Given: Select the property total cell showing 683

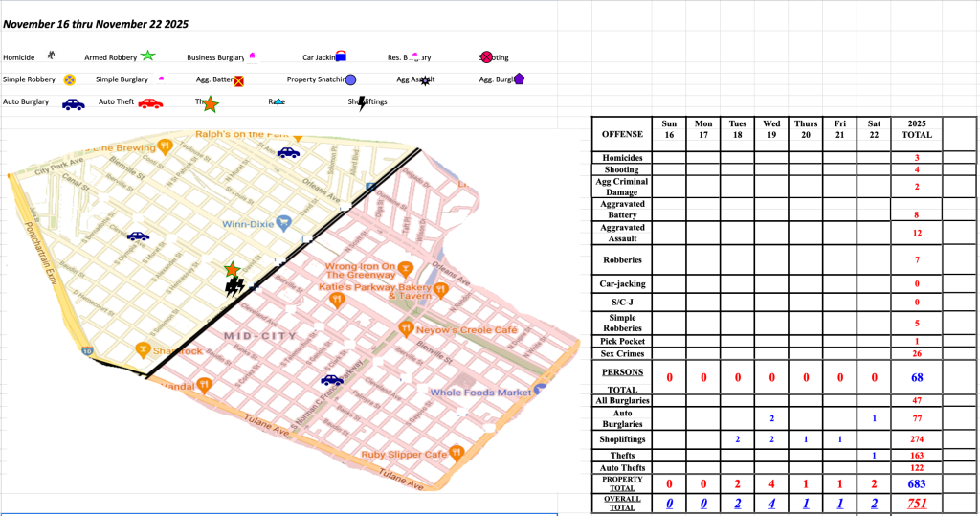Looking at the screenshot, I should 917,484.
